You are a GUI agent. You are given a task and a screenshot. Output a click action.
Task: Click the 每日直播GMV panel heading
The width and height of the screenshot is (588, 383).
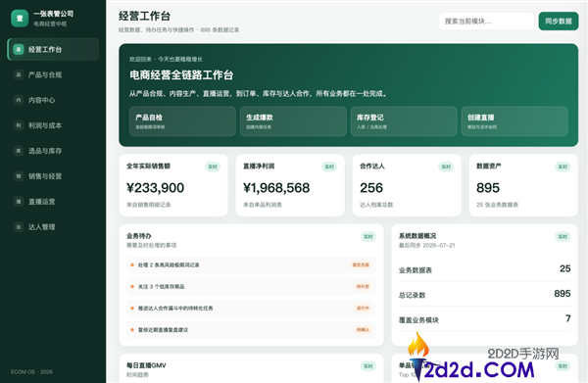146,365
